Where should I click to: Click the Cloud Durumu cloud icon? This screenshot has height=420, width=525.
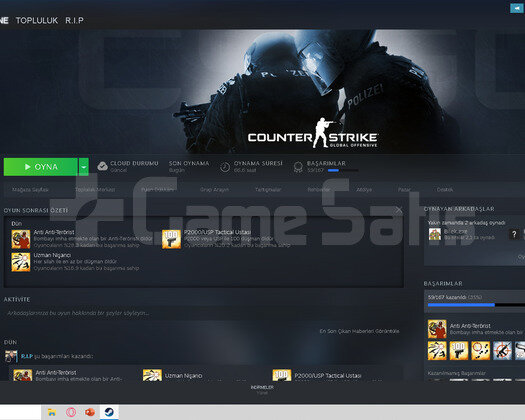tap(102, 166)
